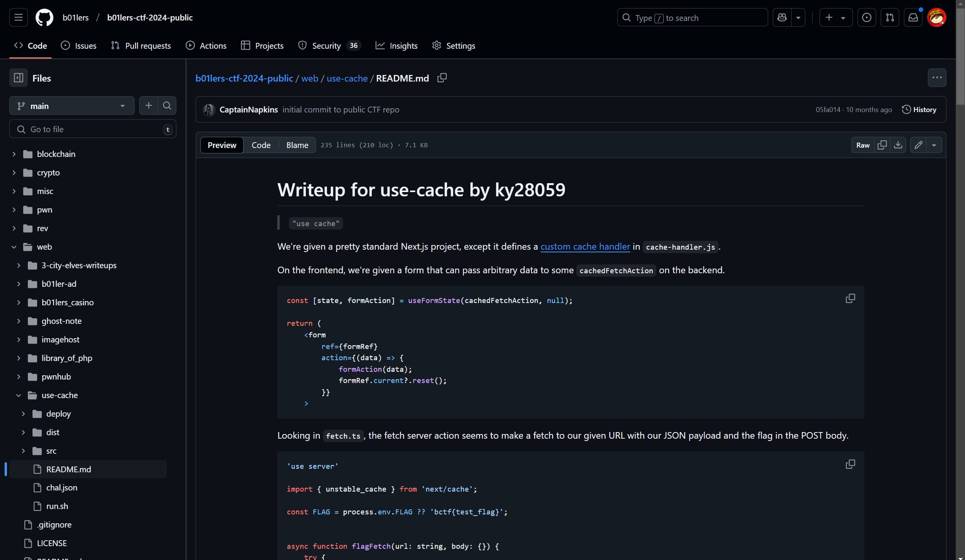This screenshot has width=965, height=560.
Task: Switch to the Code tab
Action: pos(31,46)
